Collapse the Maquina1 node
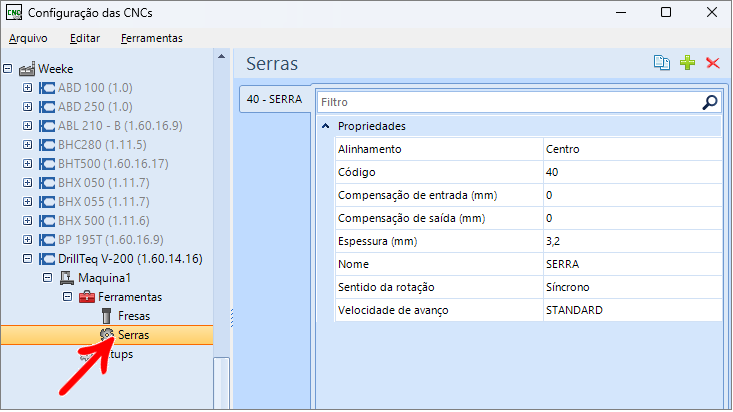Screen dimensions: 733x412 [x=47, y=277]
